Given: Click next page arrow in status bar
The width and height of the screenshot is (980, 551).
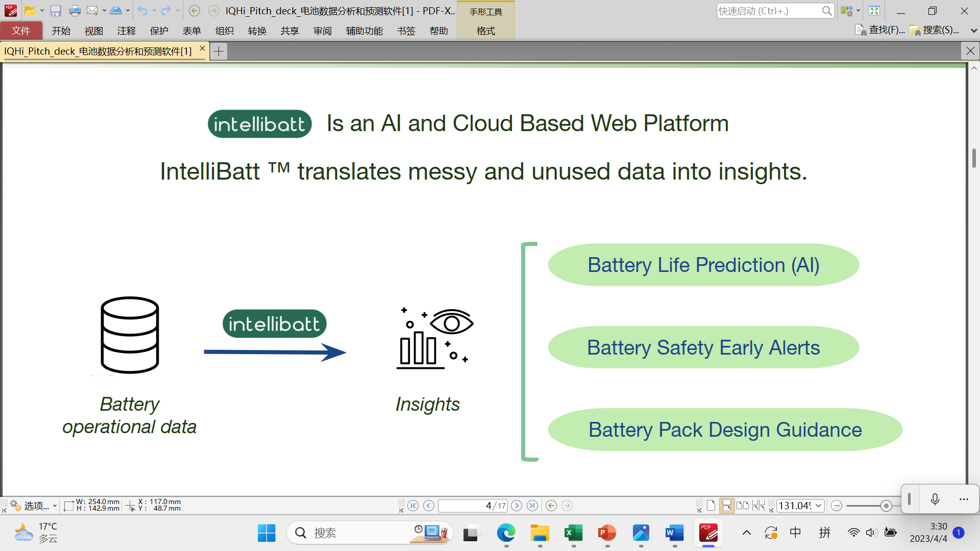Looking at the screenshot, I should (x=517, y=506).
